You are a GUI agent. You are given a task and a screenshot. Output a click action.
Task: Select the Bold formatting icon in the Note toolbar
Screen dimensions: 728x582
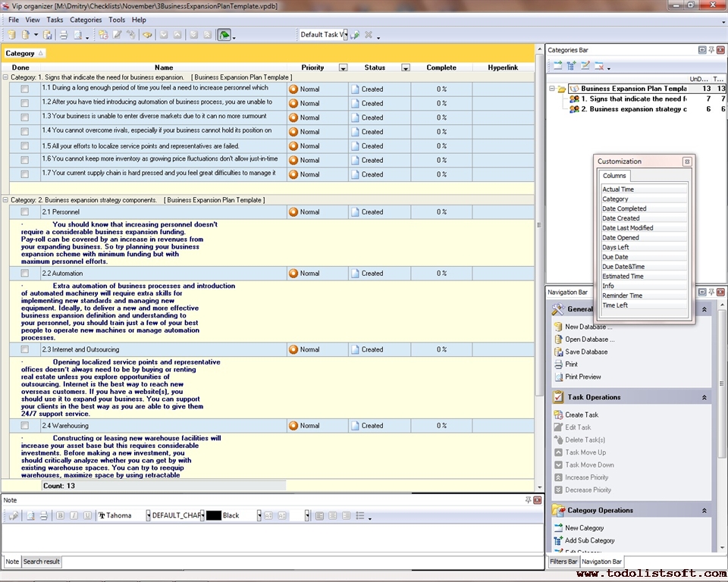(59, 515)
